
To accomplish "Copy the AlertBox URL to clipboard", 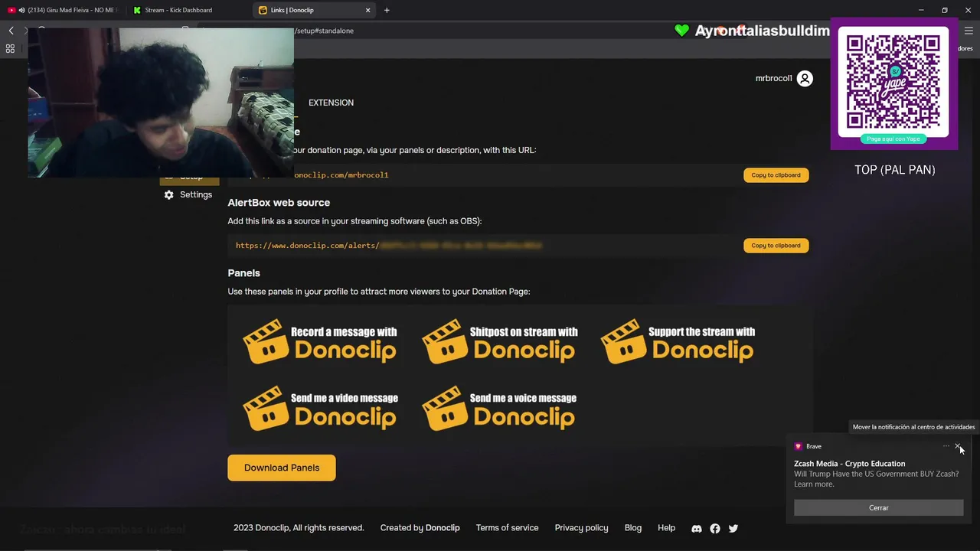I will click(x=776, y=246).
